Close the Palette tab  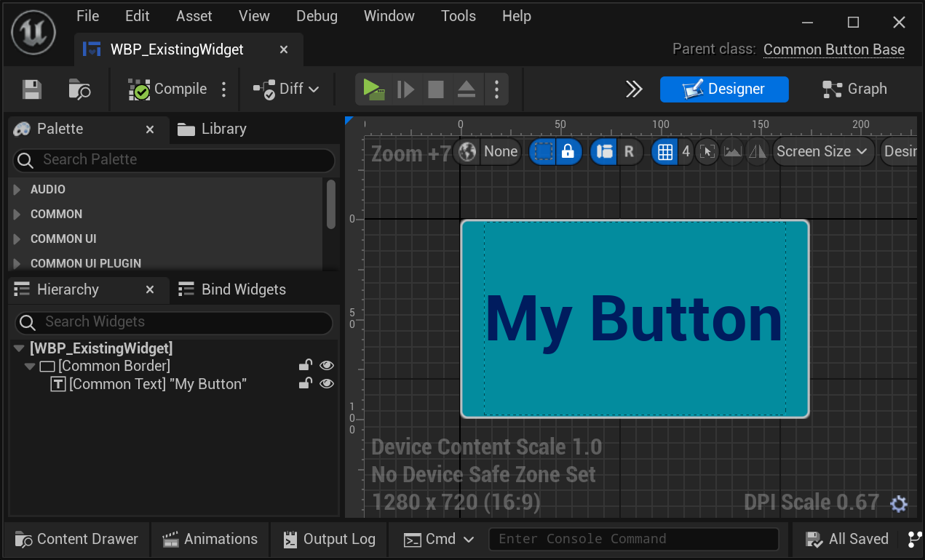coord(150,129)
